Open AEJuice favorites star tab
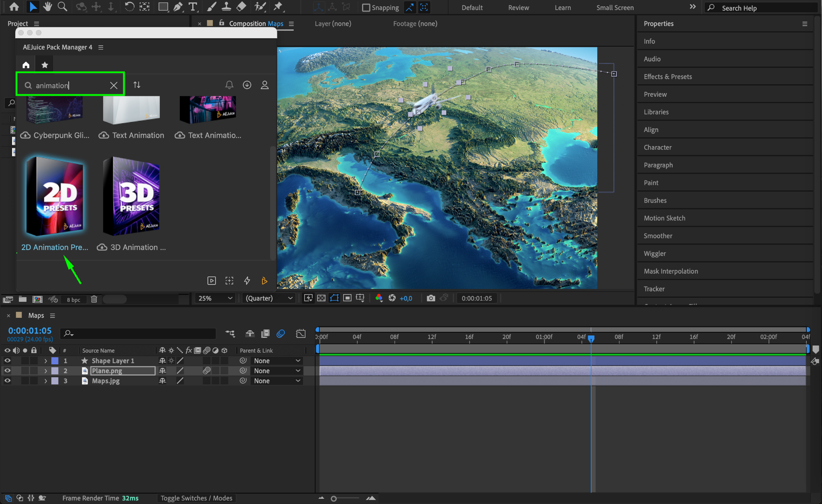The width and height of the screenshot is (822, 504). coord(45,65)
